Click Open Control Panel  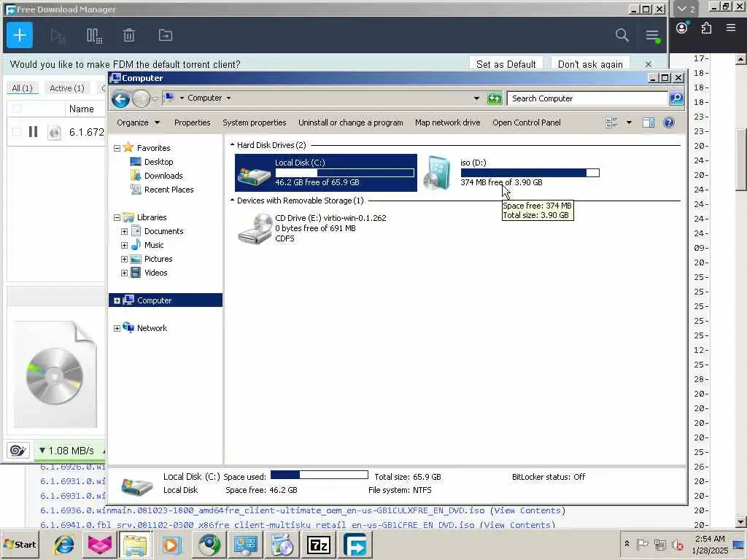click(527, 122)
